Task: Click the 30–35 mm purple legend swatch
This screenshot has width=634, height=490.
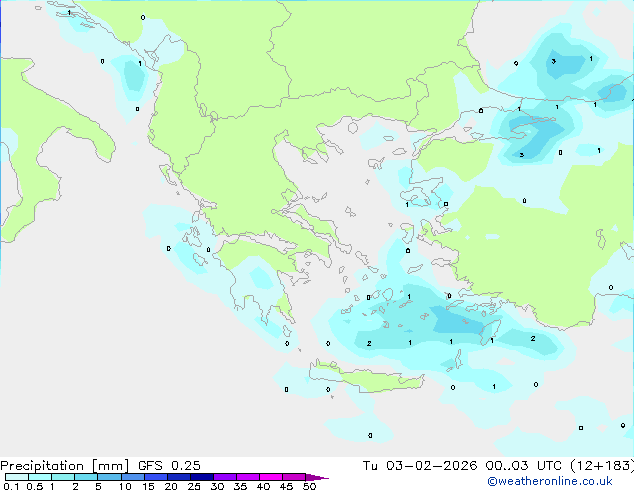Action: (224, 477)
